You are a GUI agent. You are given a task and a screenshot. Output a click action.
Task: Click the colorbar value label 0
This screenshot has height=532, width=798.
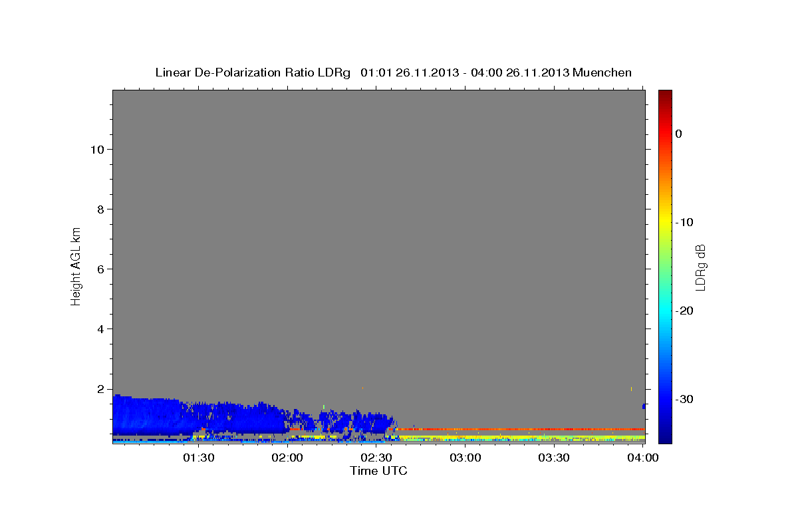pyautogui.click(x=679, y=134)
